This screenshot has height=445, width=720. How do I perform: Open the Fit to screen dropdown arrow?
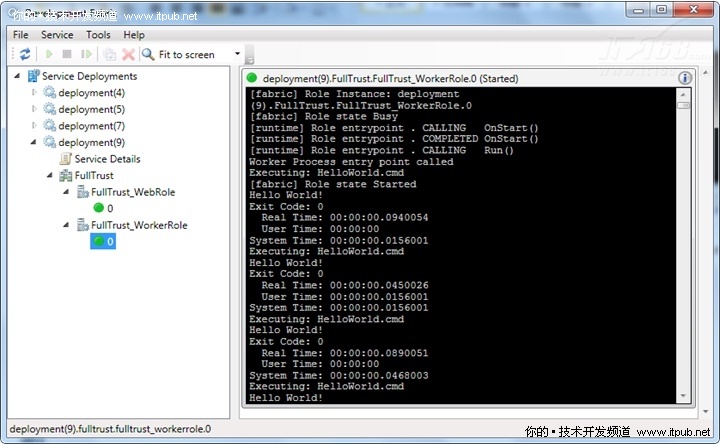(x=237, y=54)
